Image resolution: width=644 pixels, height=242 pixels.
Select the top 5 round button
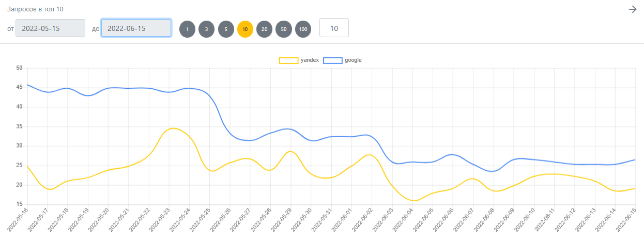click(226, 29)
